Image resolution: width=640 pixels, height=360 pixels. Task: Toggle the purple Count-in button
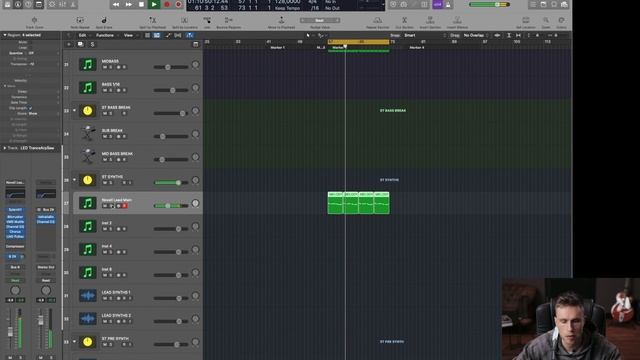[x=438, y=4]
